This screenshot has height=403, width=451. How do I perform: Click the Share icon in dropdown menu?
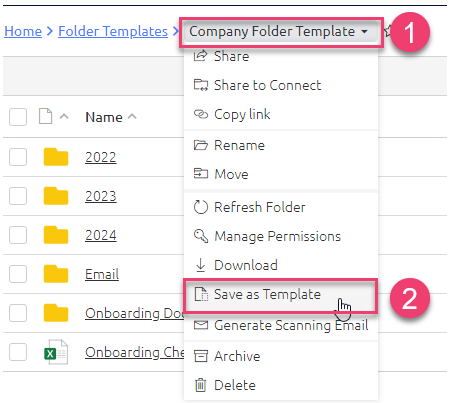[200, 56]
